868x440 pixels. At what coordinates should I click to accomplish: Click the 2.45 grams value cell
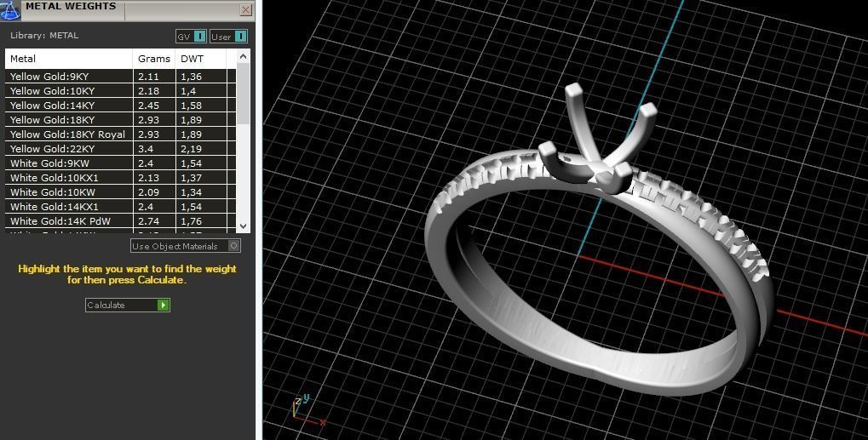coord(154,105)
